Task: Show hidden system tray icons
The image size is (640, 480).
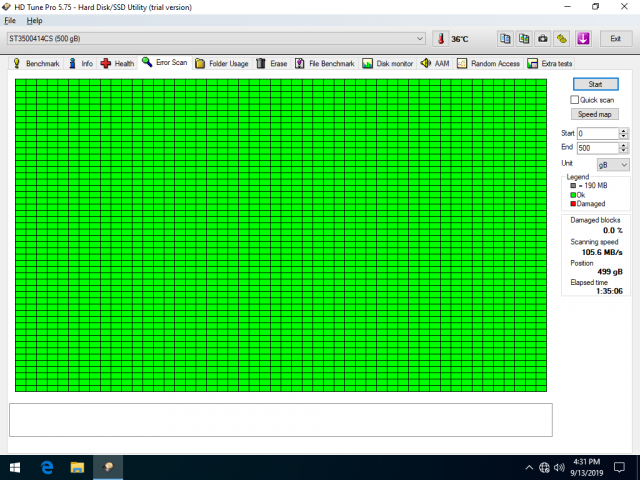Action: [529, 468]
